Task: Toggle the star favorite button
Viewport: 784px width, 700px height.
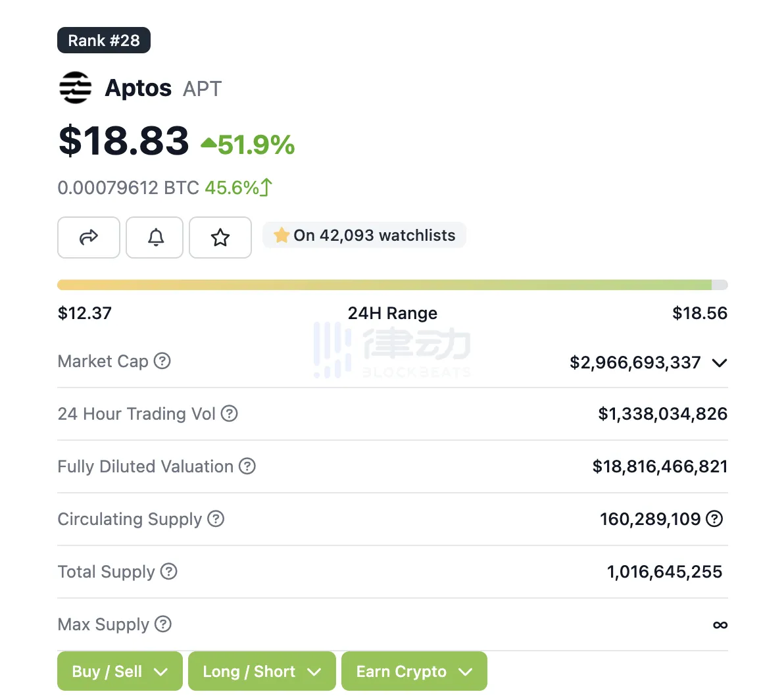Action: pos(220,237)
